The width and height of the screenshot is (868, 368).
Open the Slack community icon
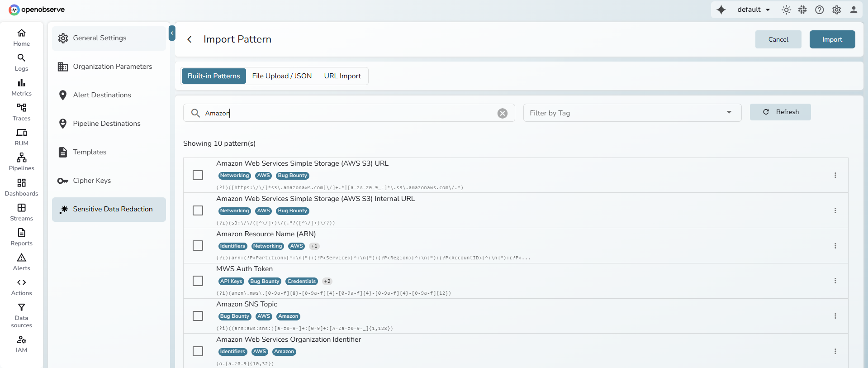pos(802,10)
